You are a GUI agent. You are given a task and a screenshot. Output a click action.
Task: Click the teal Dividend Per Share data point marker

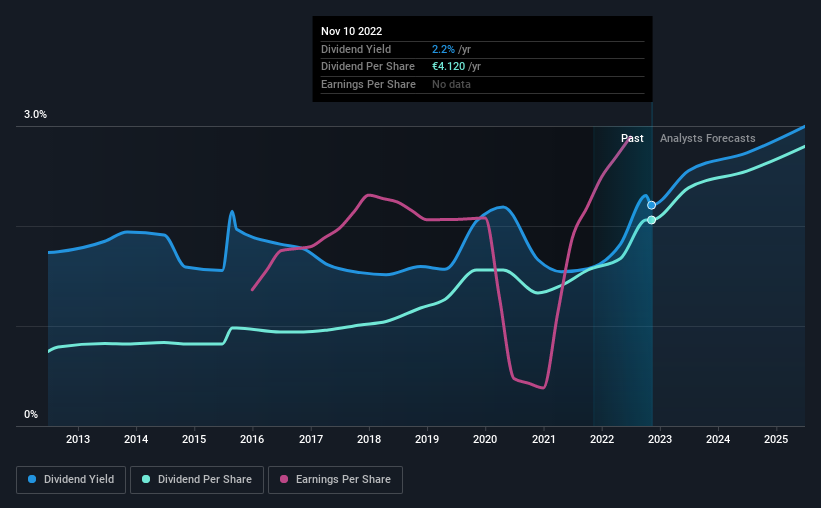(x=651, y=220)
